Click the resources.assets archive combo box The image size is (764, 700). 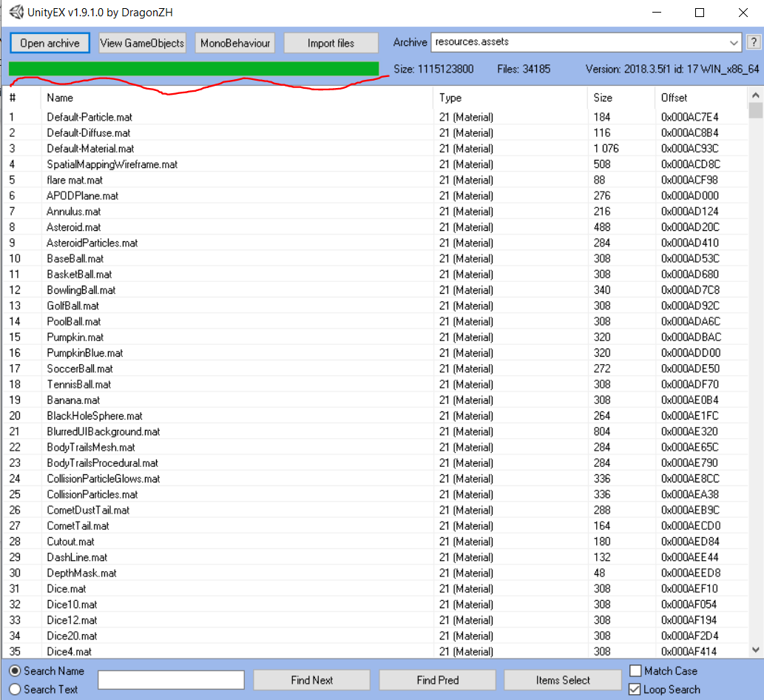[586, 42]
